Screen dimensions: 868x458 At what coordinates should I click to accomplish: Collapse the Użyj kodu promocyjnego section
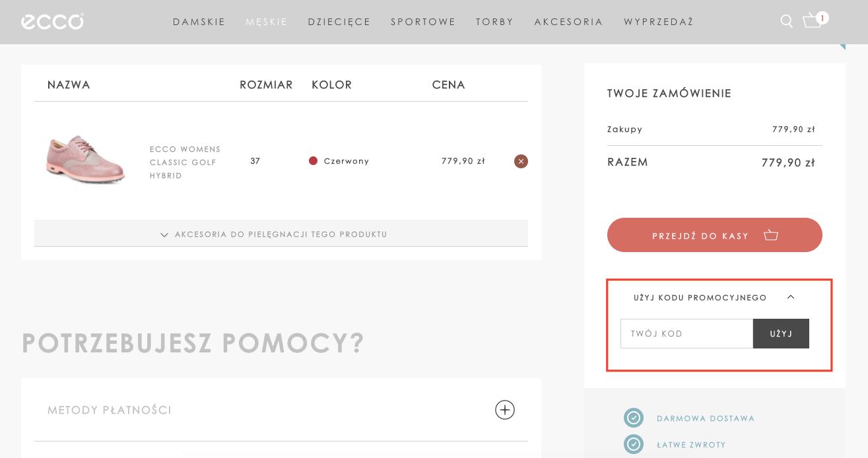(x=714, y=298)
